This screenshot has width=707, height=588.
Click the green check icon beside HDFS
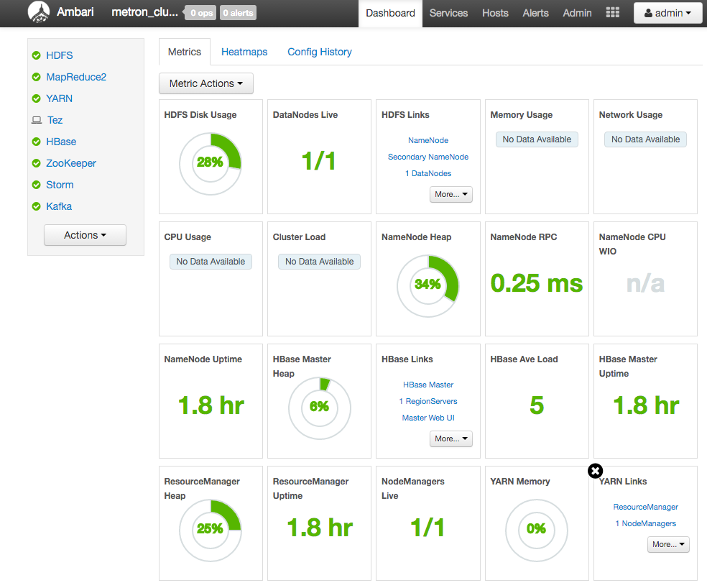click(x=36, y=55)
